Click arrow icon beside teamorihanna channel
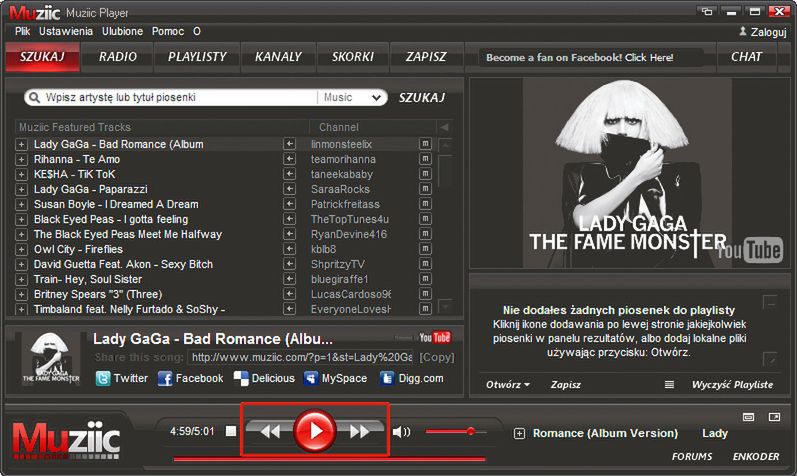The image size is (797, 476). (x=289, y=159)
